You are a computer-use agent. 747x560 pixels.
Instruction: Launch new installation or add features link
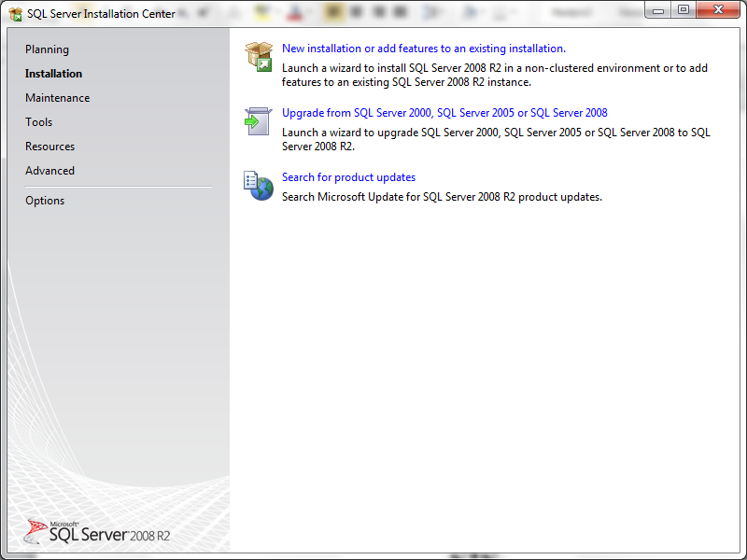tap(424, 49)
